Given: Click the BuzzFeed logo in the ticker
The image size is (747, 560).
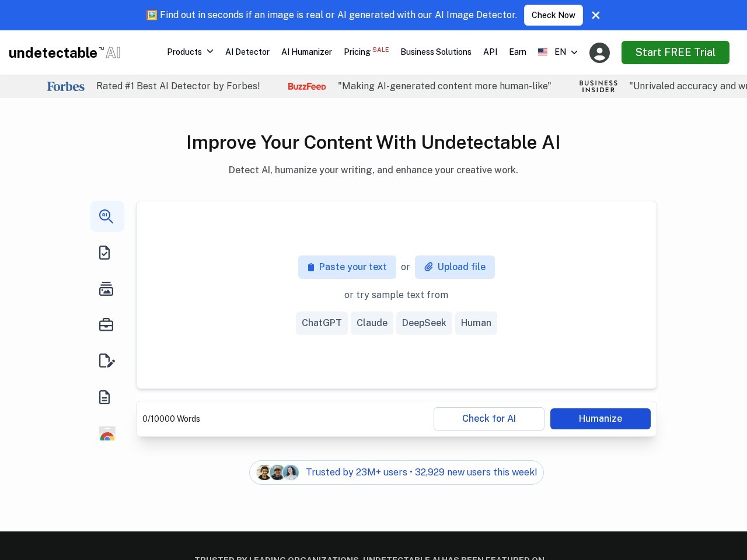Looking at the screenshot, I should click(307, 86).
